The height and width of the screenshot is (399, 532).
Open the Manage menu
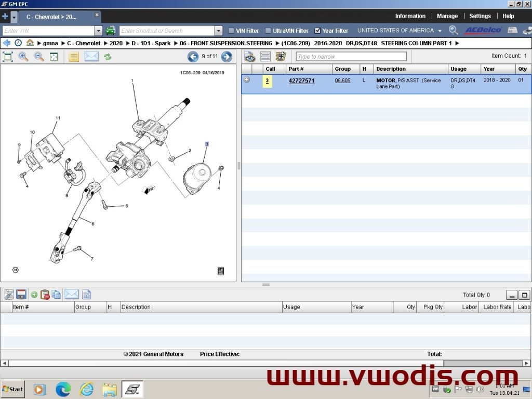click(x=447, y=16)
